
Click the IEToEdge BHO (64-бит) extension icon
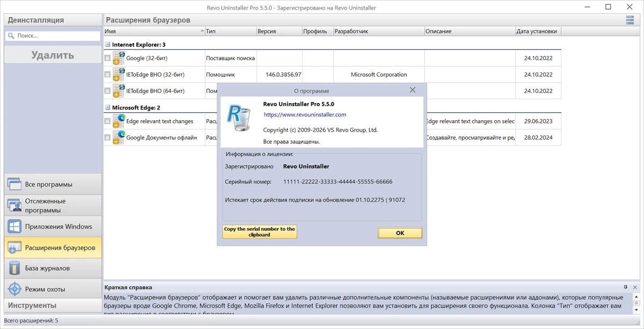119,91
